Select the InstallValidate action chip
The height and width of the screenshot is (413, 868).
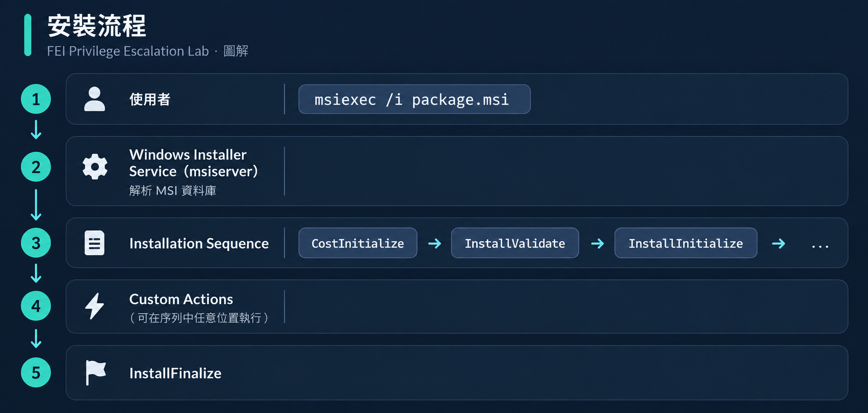pos(515,243)
